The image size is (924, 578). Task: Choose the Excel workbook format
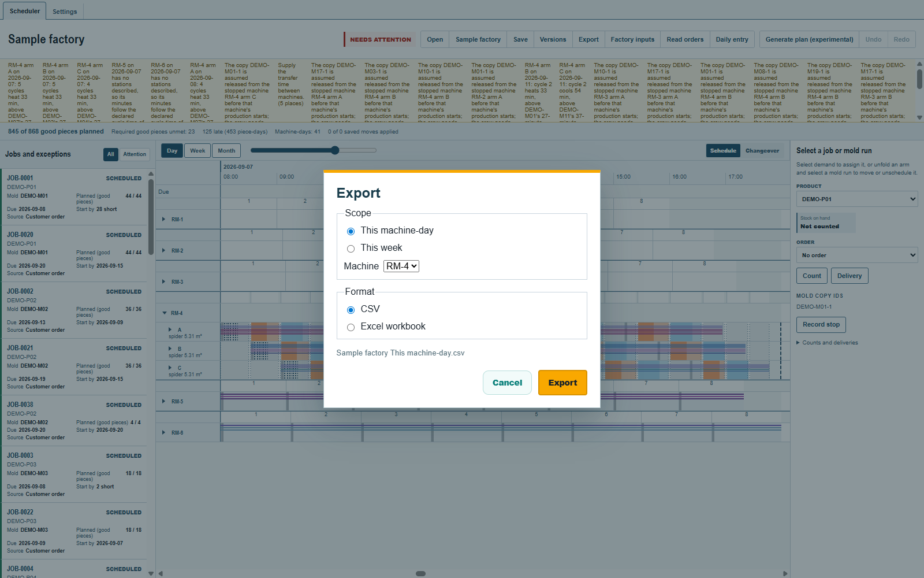(x=351, y=327)
